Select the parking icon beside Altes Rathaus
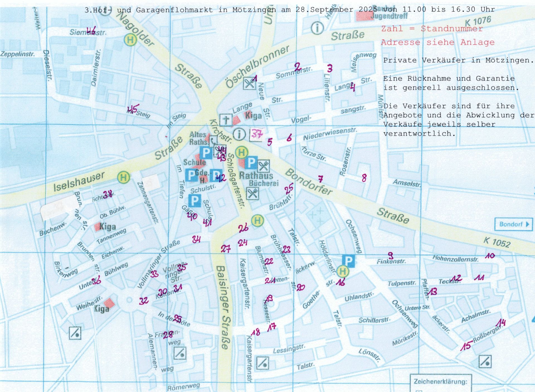535x392 pixels. 206,153
